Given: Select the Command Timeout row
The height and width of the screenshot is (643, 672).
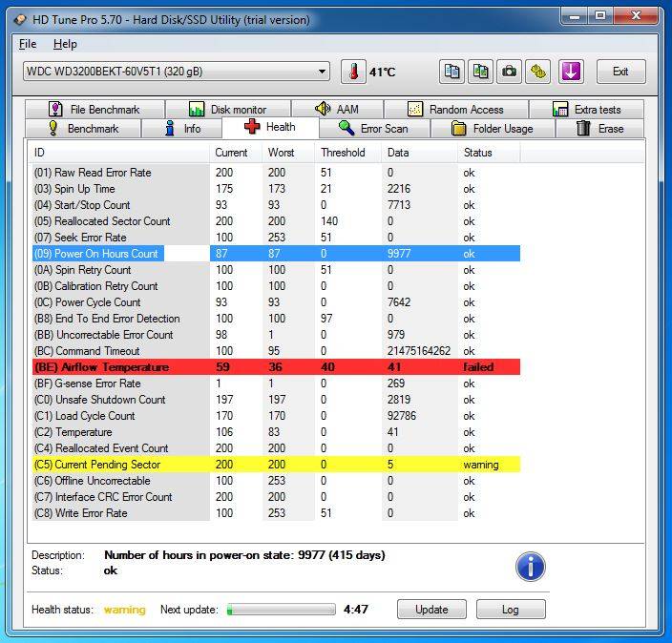Looking at the screenshot, I should [277, 351].
